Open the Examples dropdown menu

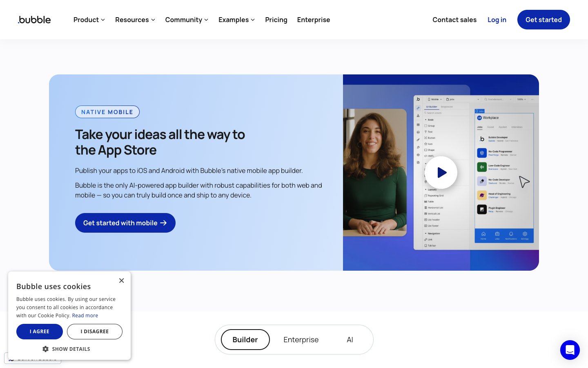(236, 20)
